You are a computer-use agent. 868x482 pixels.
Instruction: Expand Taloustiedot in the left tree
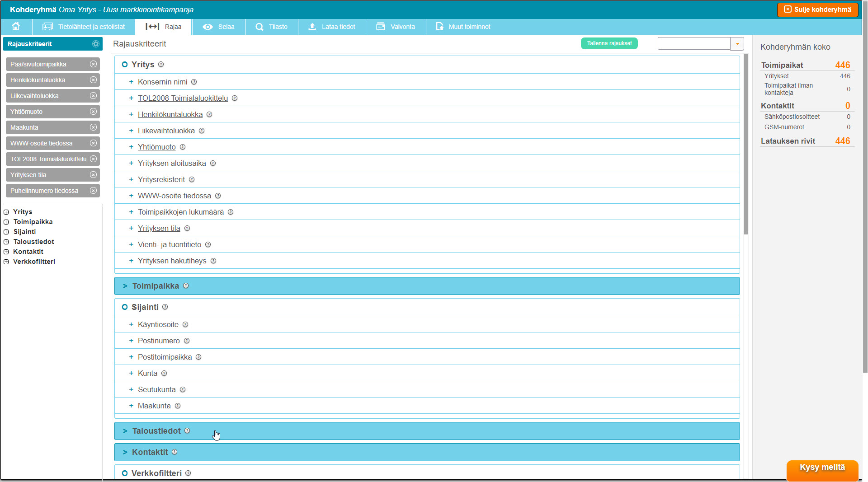click(6, 242)
